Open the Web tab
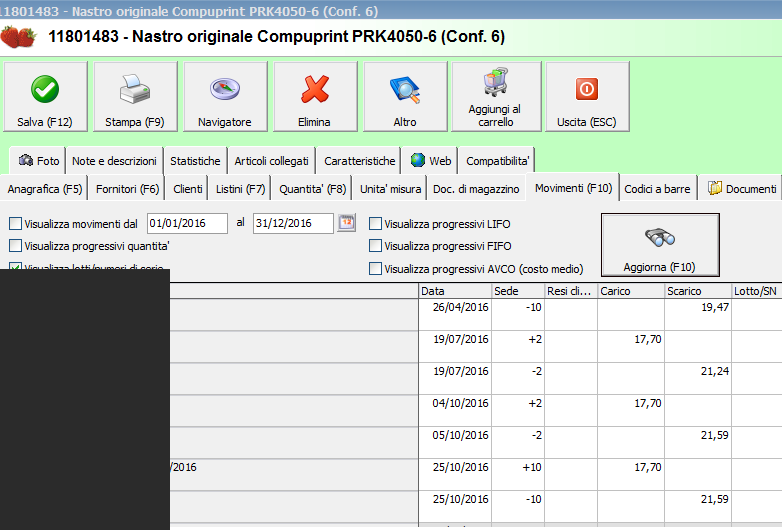This screenshot has height=530, width=782. click(x=431, y=161)
